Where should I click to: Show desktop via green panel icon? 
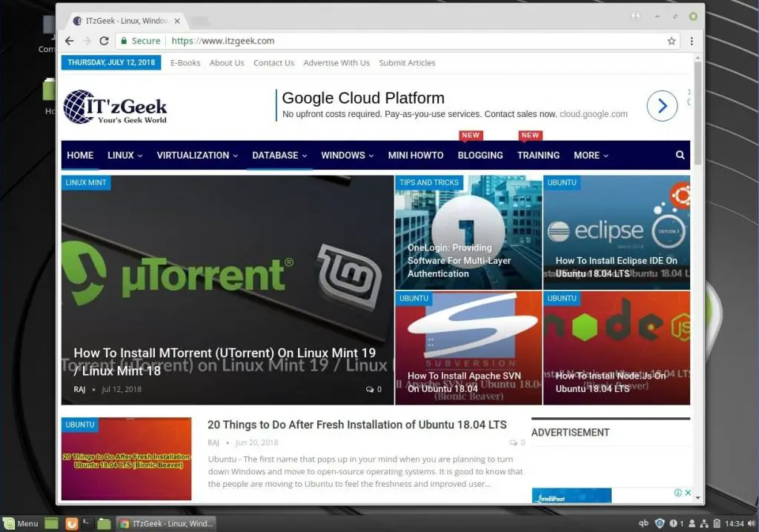click(51, 523)
